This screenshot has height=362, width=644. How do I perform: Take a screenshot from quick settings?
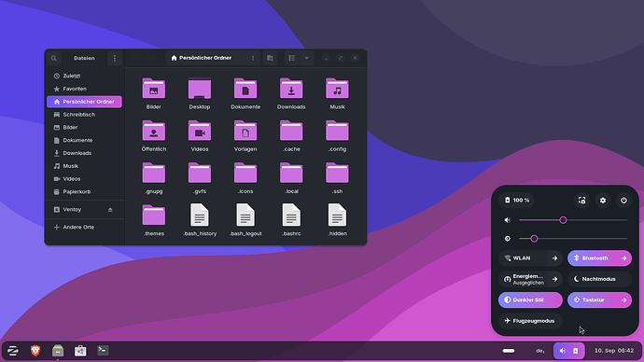pyautogui.click(x=582, y=201)
